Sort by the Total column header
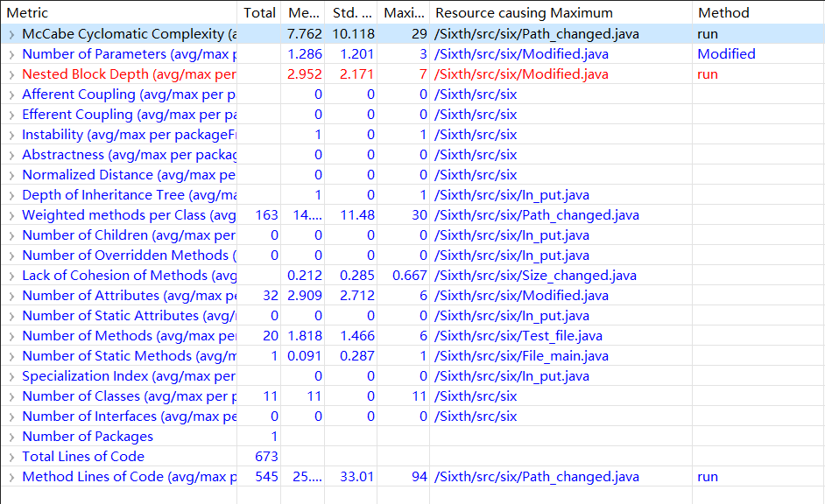The width and height of the screenshot is (825, 504). (259, 12)
